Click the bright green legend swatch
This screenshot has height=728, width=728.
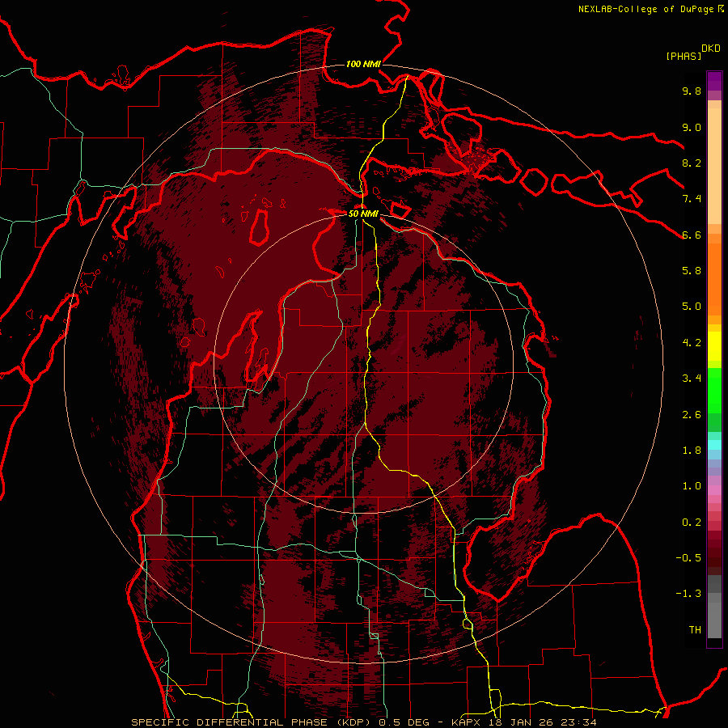(x=714, y=390)
